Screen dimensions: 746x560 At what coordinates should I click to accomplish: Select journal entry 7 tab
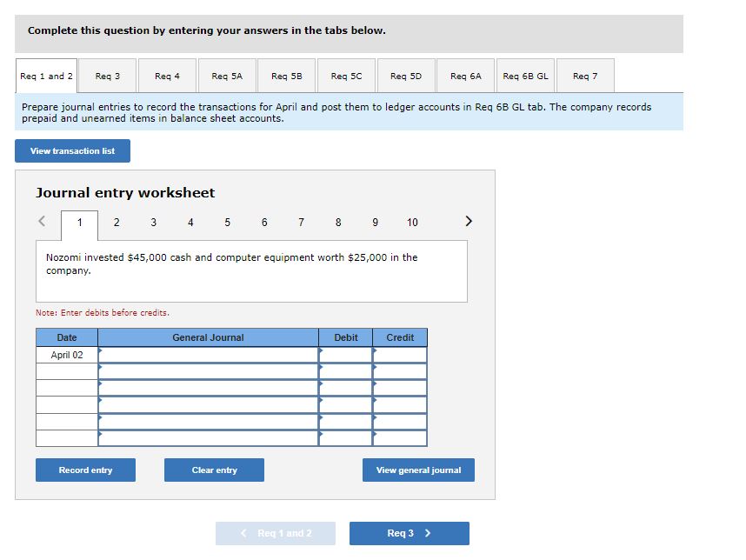(301, 223)
